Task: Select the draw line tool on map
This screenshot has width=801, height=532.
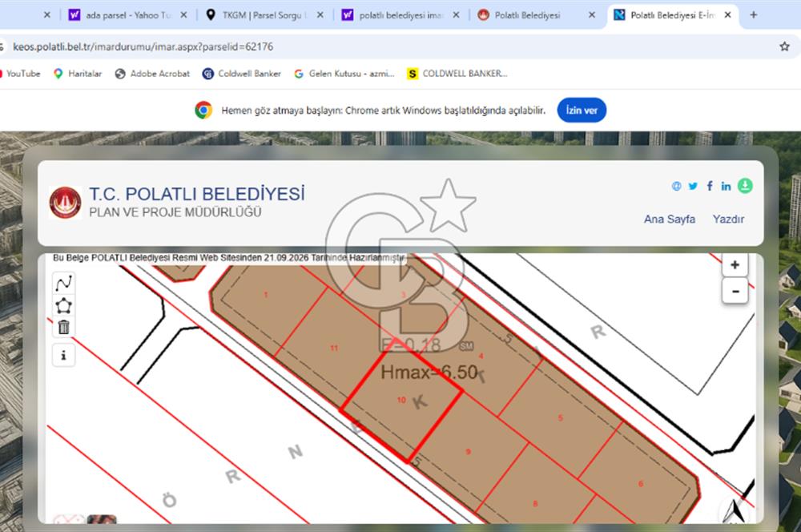Action: pos(64,283)
